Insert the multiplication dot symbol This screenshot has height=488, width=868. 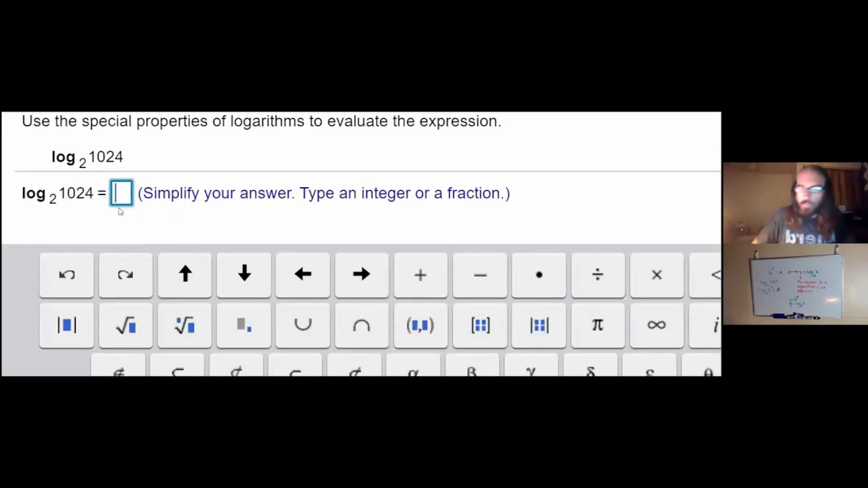click(539, 275)
